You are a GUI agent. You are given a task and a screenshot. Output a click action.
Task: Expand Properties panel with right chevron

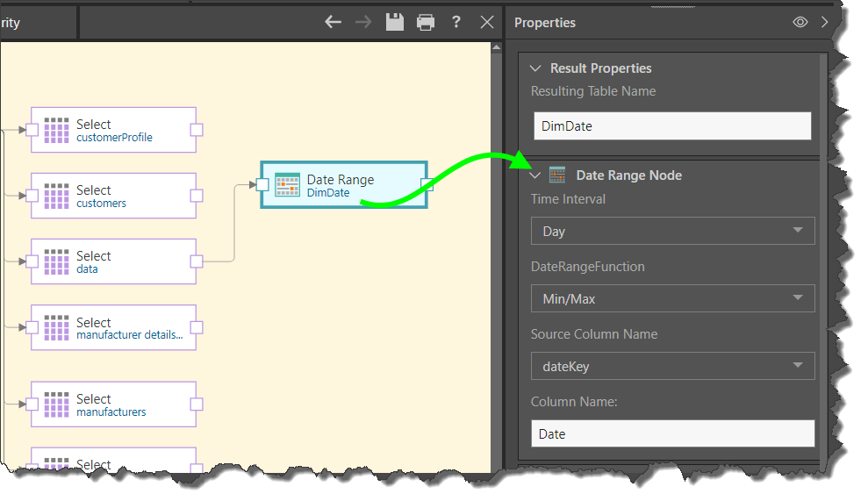tap(824, 23)
